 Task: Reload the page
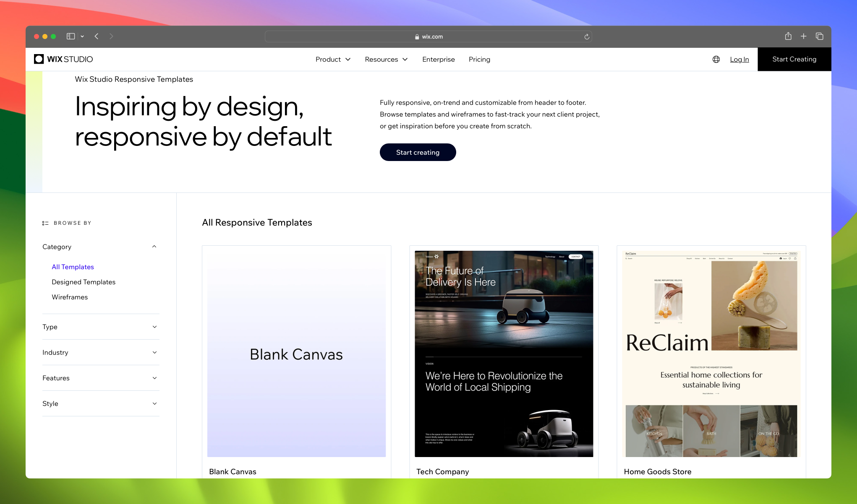pos(587,36)
